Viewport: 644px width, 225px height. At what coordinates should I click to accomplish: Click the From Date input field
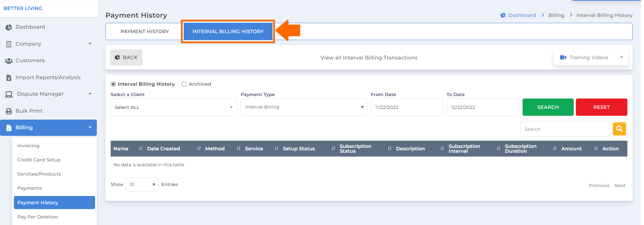pyautogui.click(x=407, y=107)
